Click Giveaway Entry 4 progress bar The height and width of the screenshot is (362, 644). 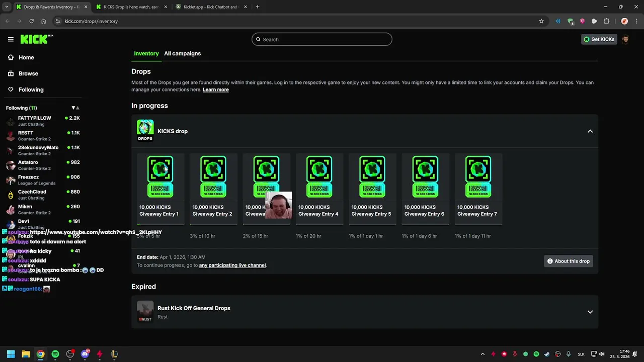(x=319, y=225)
